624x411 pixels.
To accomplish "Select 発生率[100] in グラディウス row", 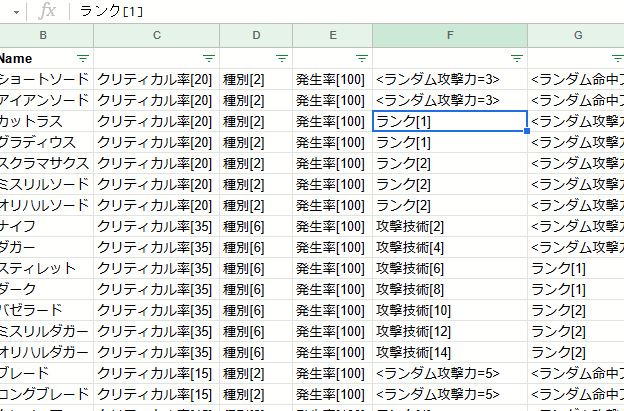I will (x=333, y=142).
